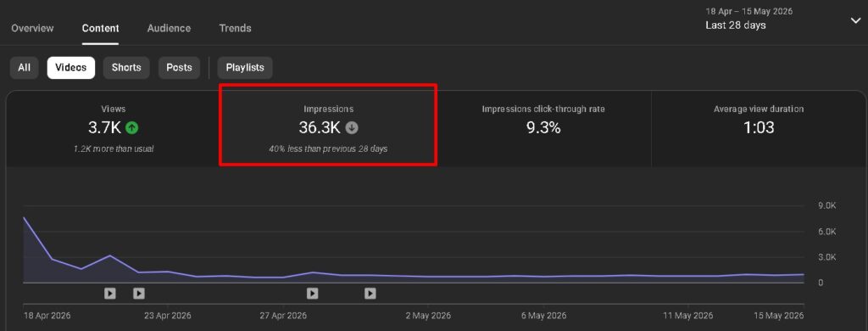The image size is (868, 331).
Task: Click the 9.3% click-through value
Action: point(543,128)
